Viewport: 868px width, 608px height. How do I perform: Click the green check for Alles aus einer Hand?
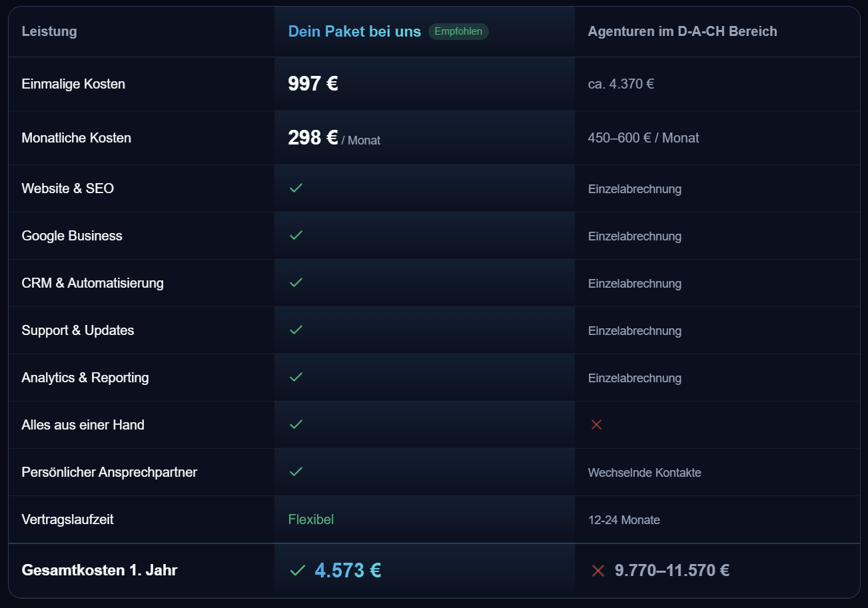coord(296,425)
